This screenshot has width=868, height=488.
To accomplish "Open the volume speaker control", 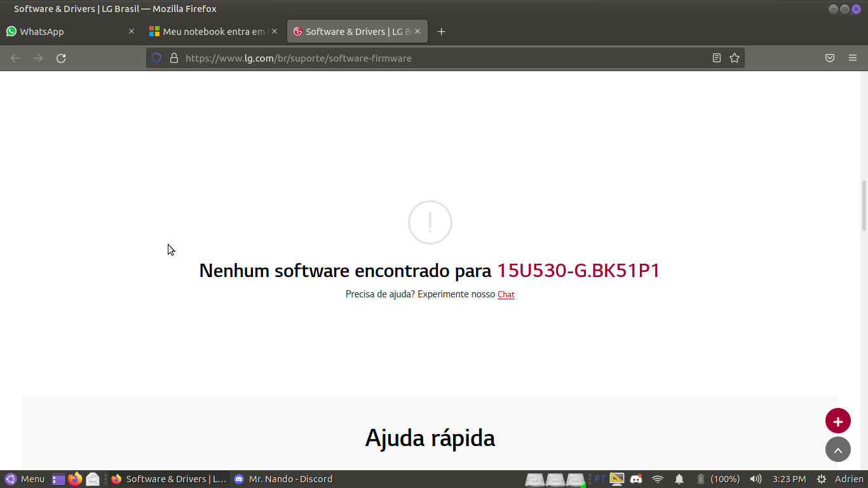I will point(756,479).
